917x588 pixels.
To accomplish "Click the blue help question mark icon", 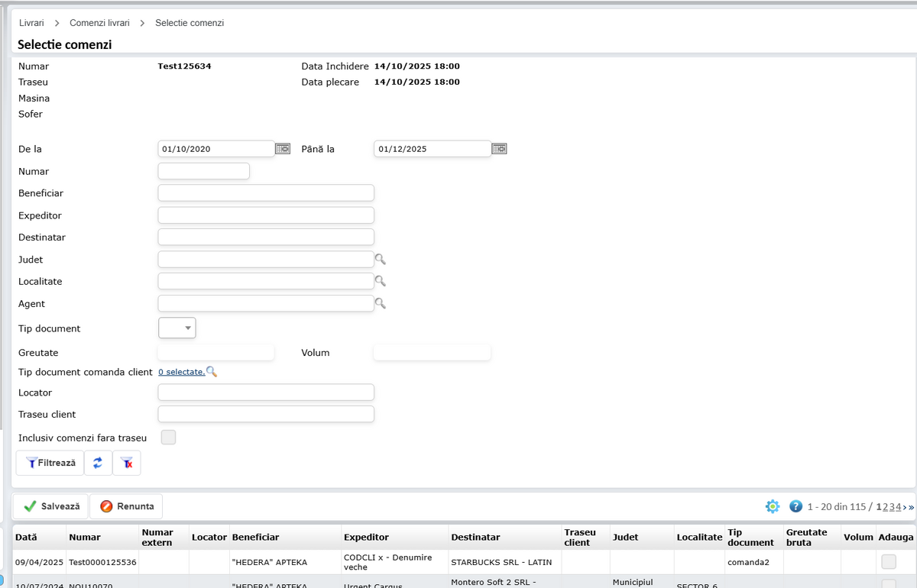I will point(795,506).
